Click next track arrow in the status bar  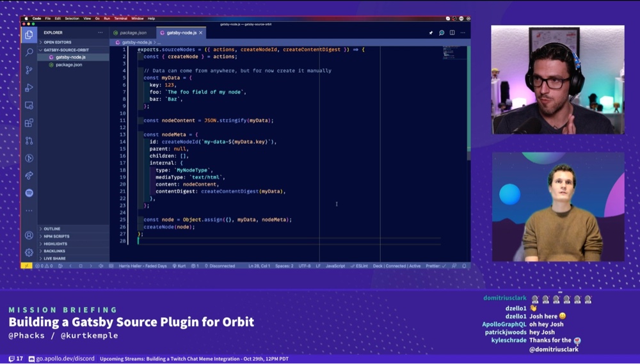pyautogui.click(x=91, y=265)
